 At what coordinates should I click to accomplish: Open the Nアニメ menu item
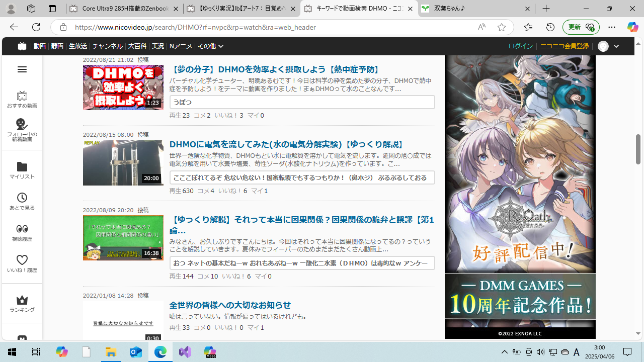pyautogui.click(x=181, y=46)
